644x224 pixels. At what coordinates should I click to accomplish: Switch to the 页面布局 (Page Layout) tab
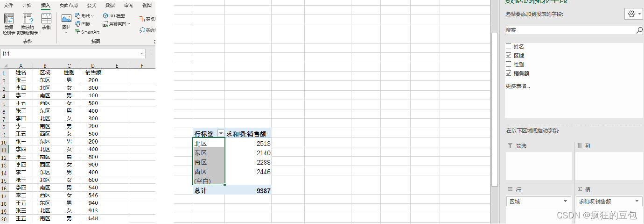(68, 5)
